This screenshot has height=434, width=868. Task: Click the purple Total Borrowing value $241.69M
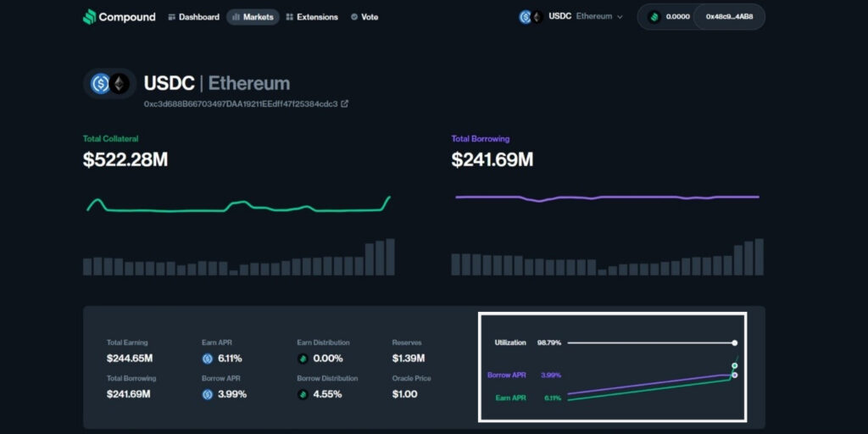click(492, 160)
